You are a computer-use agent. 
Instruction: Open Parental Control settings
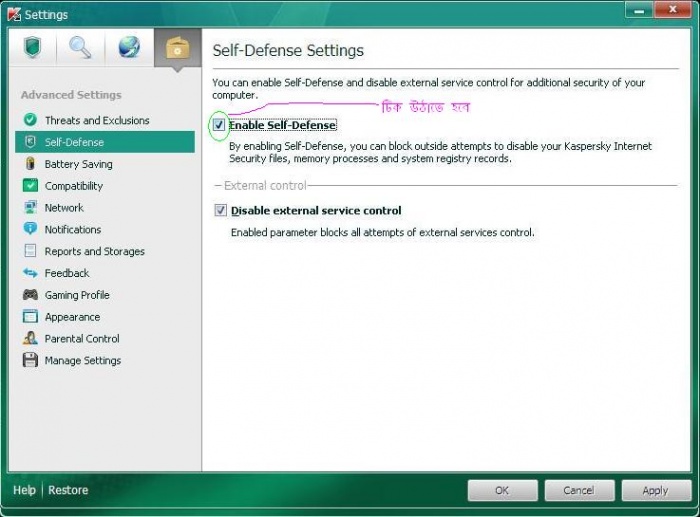105,338
